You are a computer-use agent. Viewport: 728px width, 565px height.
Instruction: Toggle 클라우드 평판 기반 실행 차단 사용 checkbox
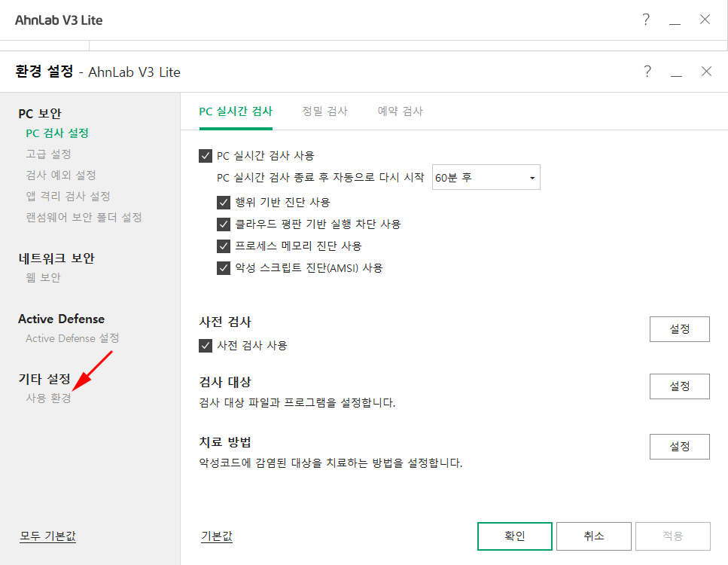click(x=224, y=224)
